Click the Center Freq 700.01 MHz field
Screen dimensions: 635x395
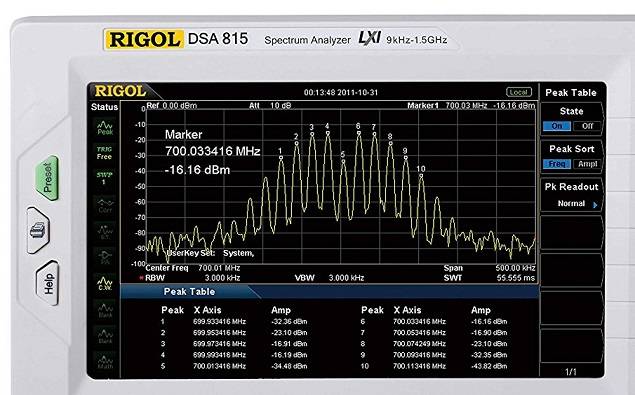[193, 268]
